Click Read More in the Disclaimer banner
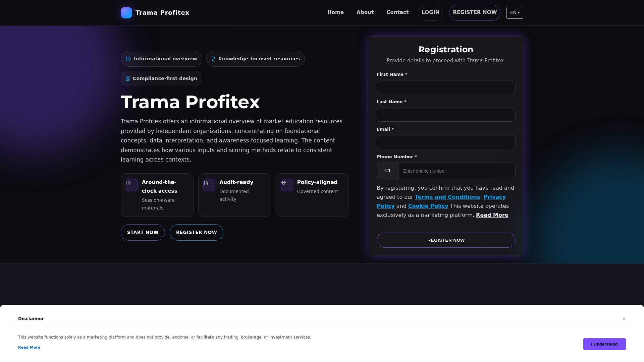Viewport: 644px width, 362px height. (29, 347)
